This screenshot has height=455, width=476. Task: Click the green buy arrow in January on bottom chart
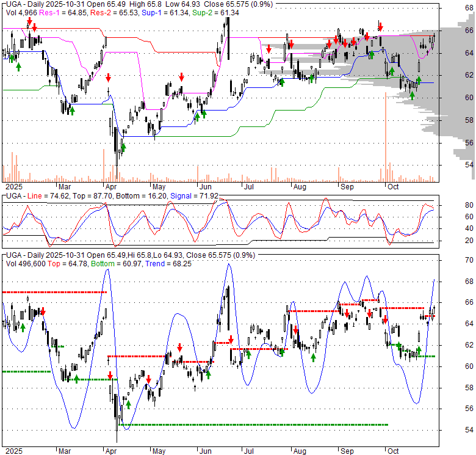click(x=23, y=327)
